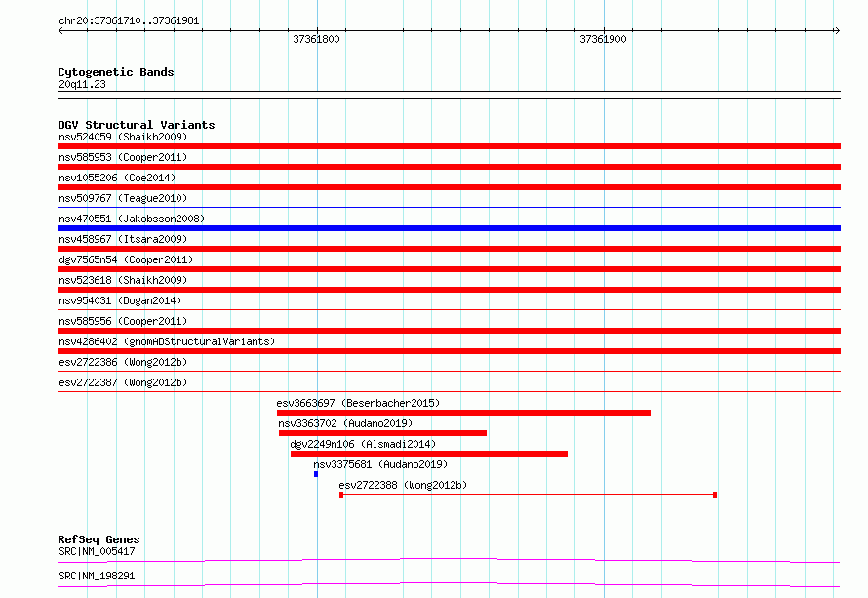
Task: Select dgv2249n106 (Alsmadi2014) label
Action: click(x=363, y=444)
